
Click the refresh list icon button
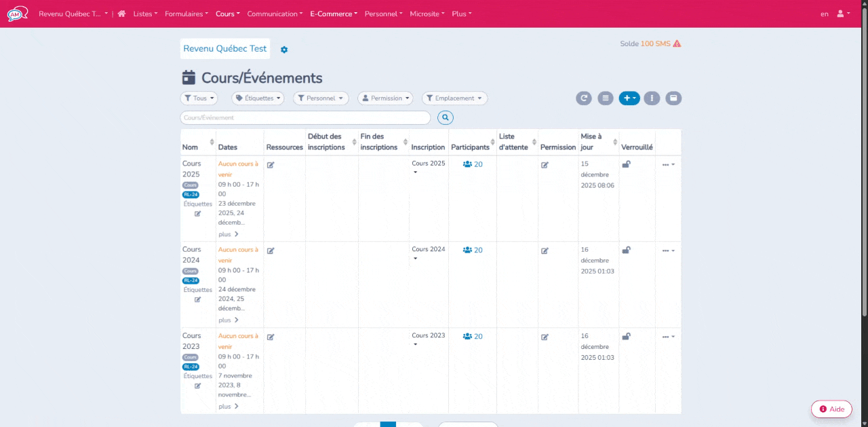click(584, 98)
